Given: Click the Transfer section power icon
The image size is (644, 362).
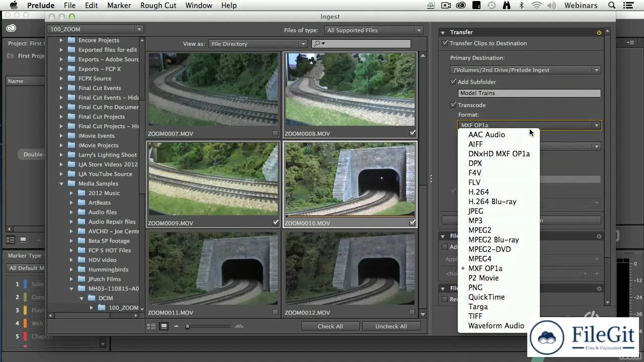Looking at the screenshot, I should 599,32.
